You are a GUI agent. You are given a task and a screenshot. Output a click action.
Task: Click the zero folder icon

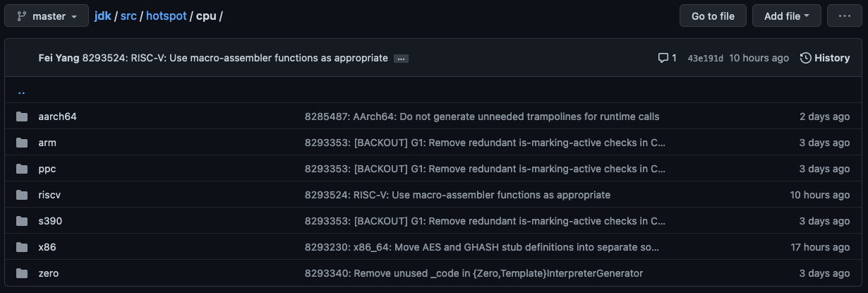(22, 273)
